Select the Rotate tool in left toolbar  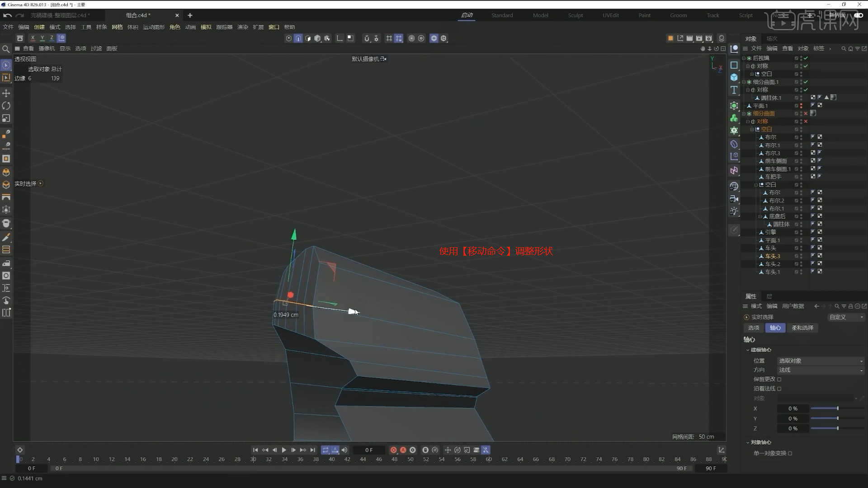6,106
